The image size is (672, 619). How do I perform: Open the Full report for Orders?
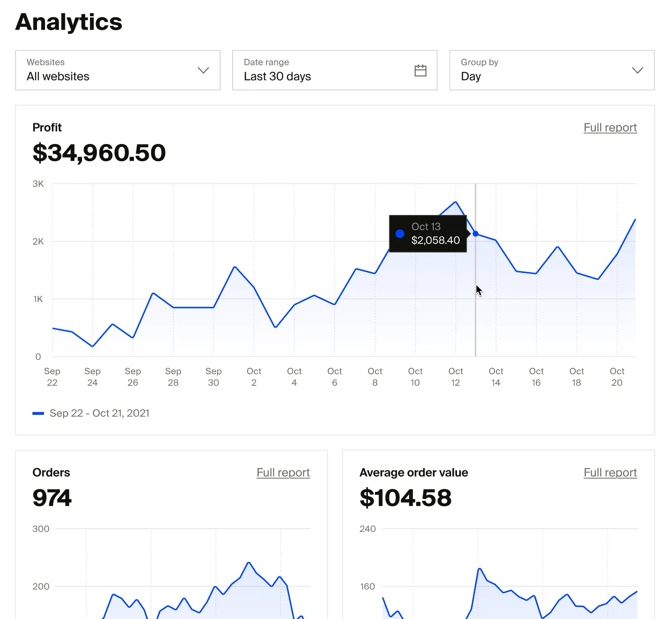click(283, 473)
